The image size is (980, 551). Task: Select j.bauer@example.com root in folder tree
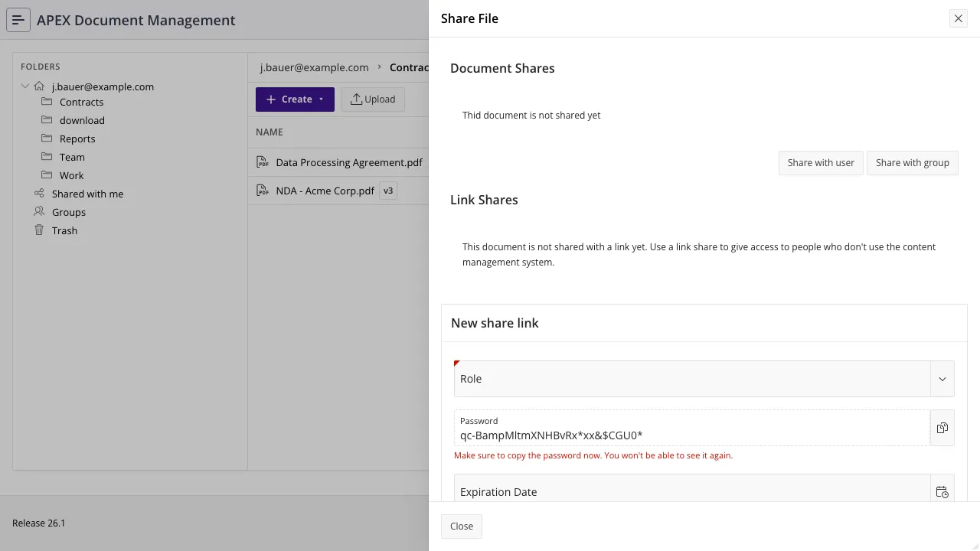tap(103, 86)
